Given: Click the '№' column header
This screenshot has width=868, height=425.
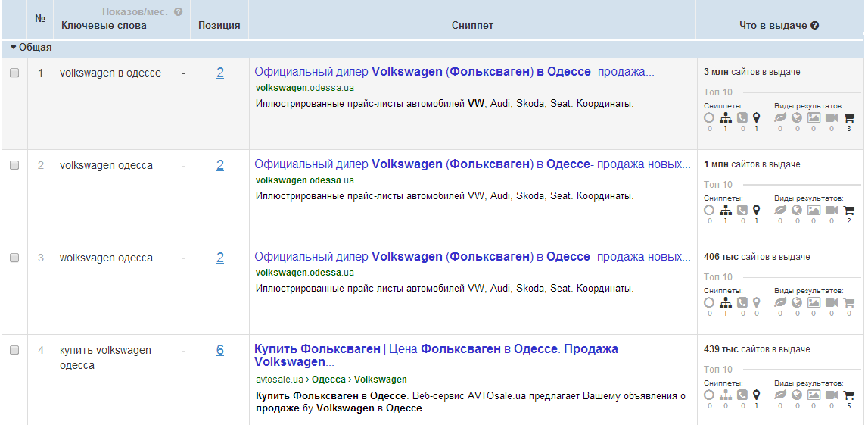Looking at the screenshot, I should (x=40, y=18).
